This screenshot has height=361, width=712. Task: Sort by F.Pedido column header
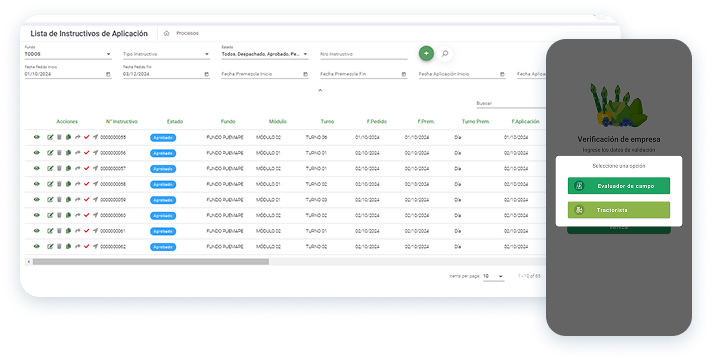click(377, 122)
